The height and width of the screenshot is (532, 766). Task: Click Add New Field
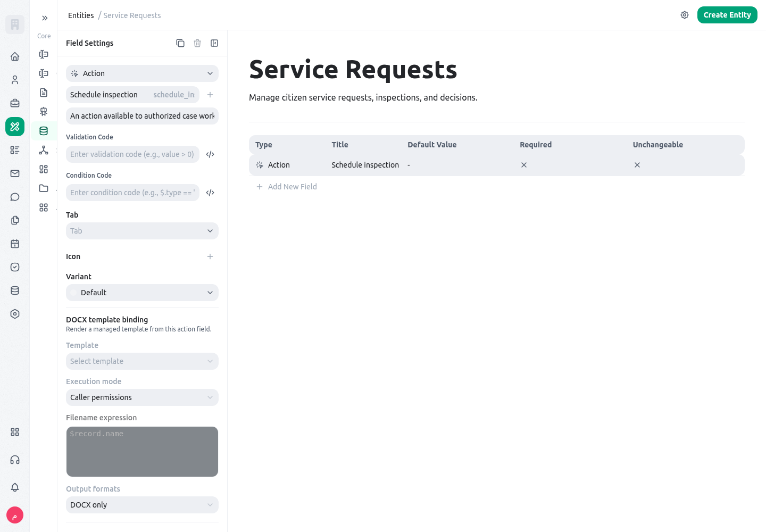tap(287, 187)
